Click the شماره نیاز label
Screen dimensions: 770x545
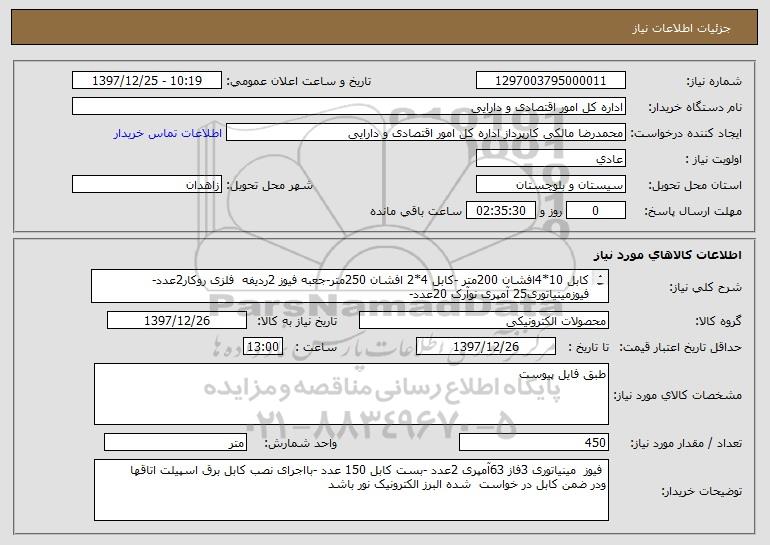(714, 81)
